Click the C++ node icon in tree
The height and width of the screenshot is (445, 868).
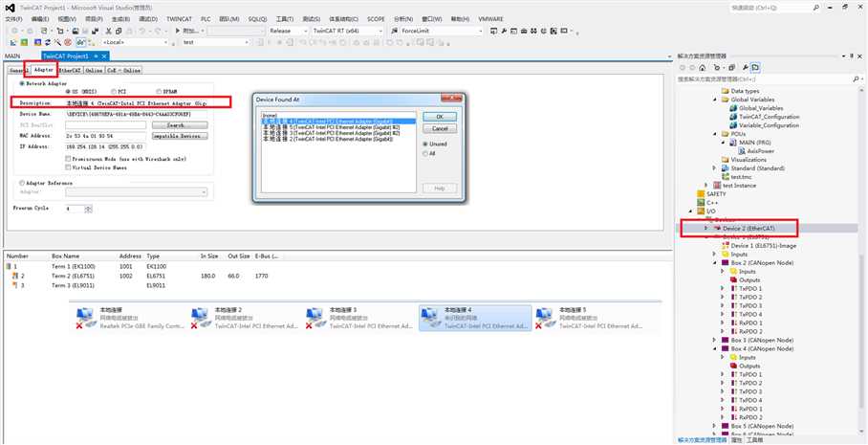[701, 203]
